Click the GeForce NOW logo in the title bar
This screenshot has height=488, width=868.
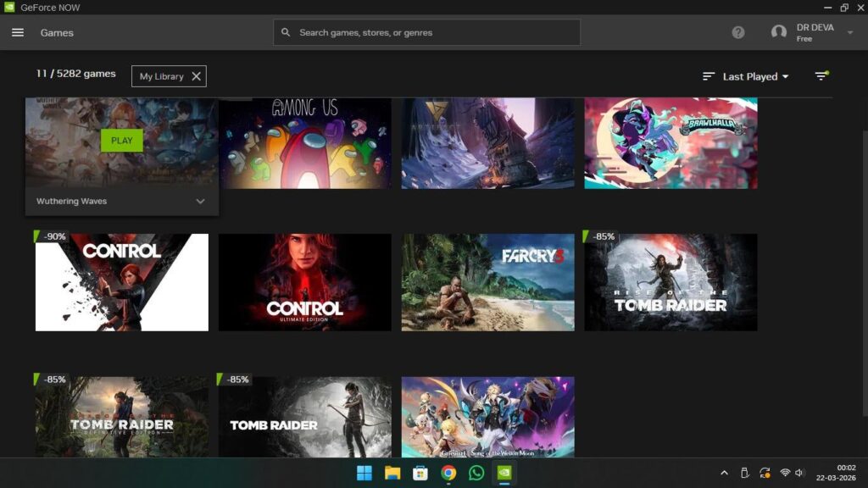(9, 7)
